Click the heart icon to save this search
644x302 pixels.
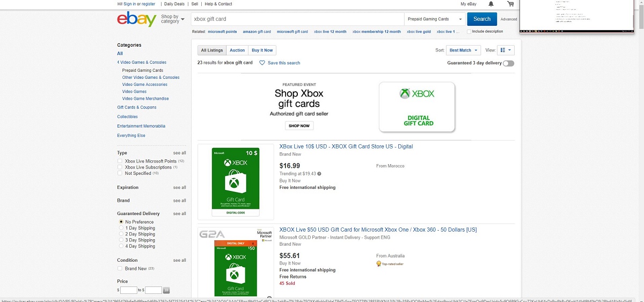tap(262, 63)
